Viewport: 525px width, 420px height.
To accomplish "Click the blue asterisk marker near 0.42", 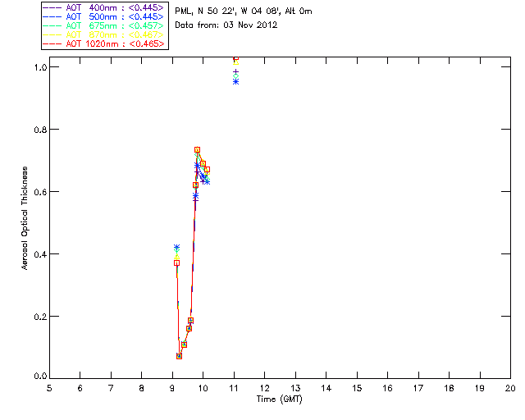I will point(176,247).
